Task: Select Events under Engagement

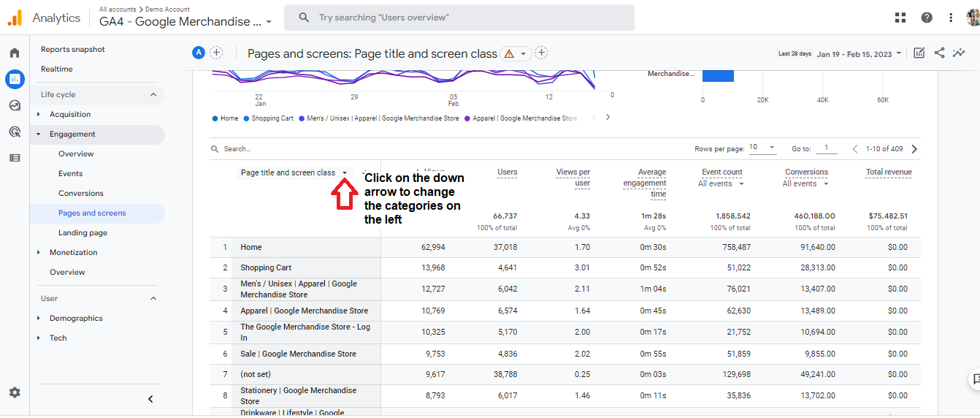Action: pyautogui.click(x=70, y=173)
